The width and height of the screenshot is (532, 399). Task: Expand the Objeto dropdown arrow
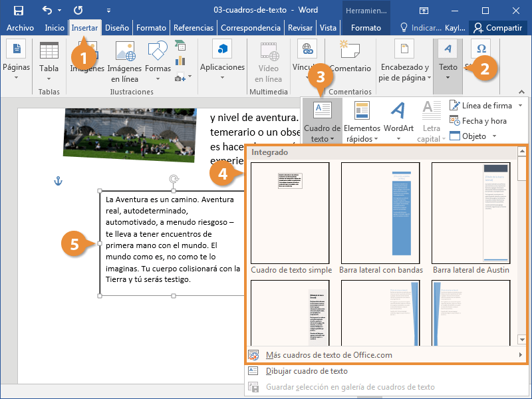pyautogui.click(x=494, y=136)
